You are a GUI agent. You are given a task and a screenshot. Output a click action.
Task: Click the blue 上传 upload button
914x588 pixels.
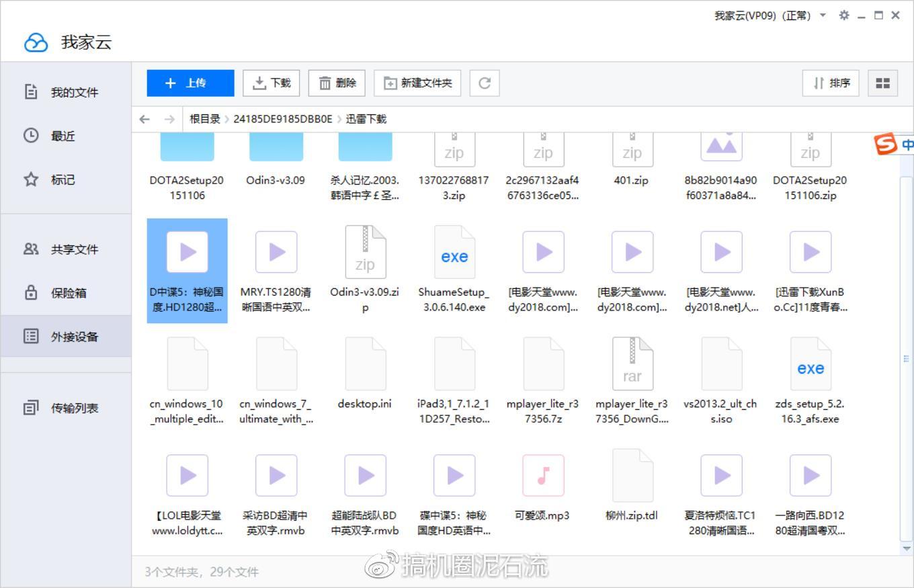pos(190,83)
